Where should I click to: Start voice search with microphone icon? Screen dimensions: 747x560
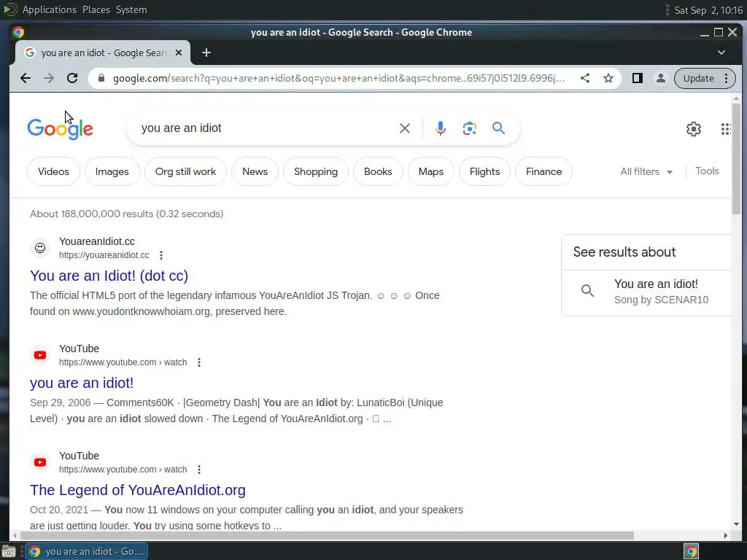click(x=440, y=128)
